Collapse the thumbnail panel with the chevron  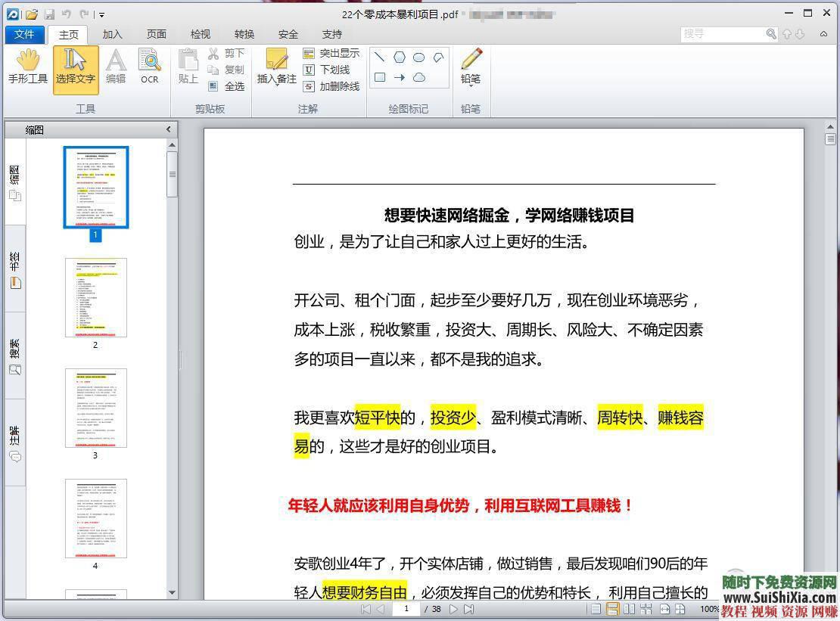(168, 129)
